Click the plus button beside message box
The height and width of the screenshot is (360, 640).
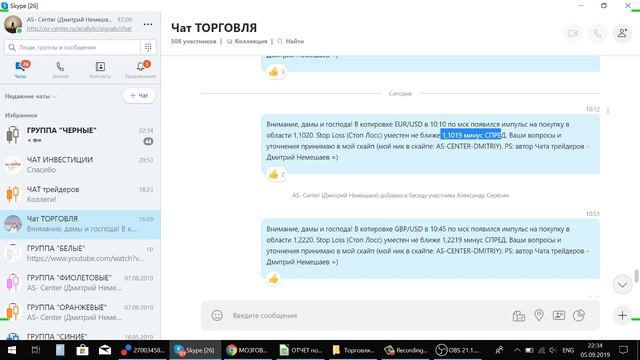pyautogui.click(x=622, y=315)
